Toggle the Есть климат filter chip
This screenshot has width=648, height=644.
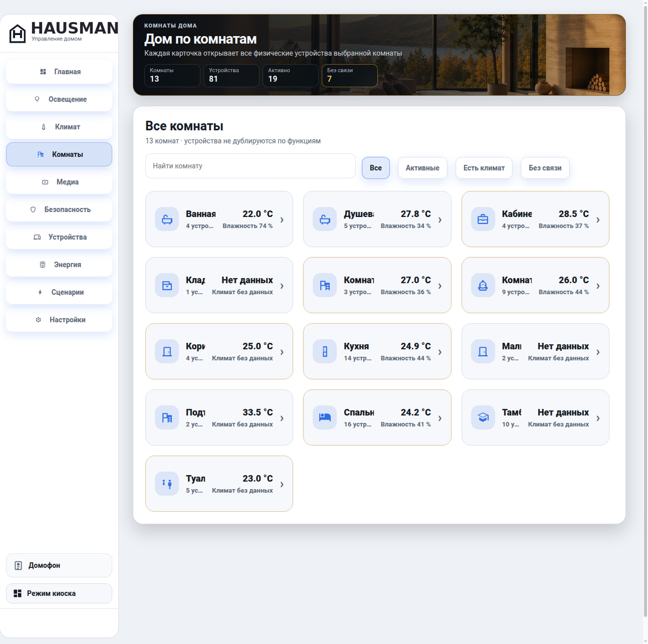point(484,168)
